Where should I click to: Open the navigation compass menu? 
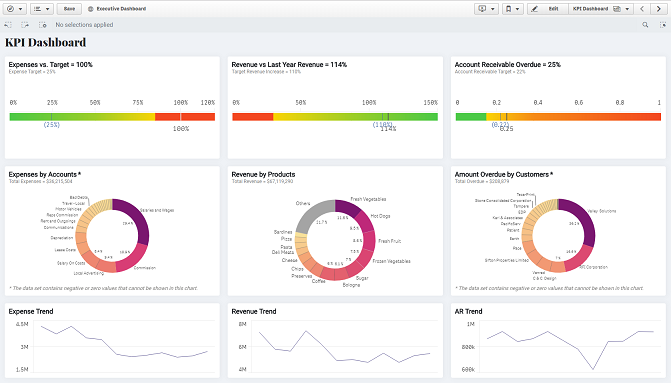coord(15,9)
